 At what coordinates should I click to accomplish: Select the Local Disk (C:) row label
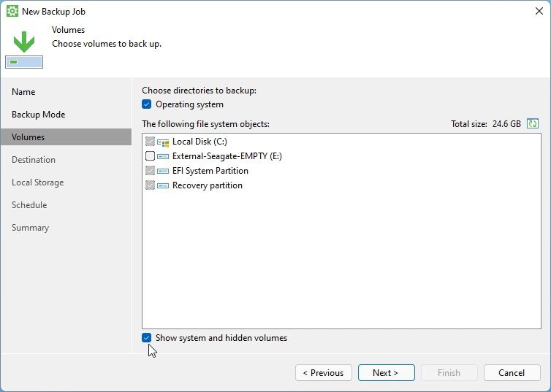[199, 142]
